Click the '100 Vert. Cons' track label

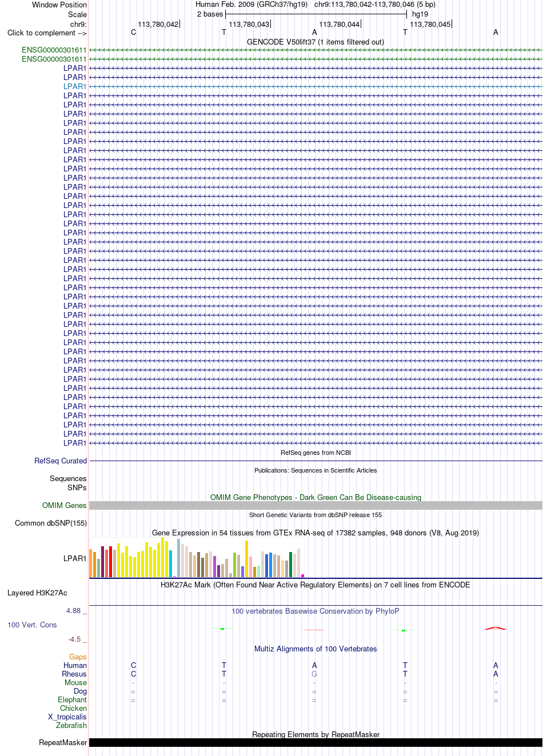coord(32,625)
